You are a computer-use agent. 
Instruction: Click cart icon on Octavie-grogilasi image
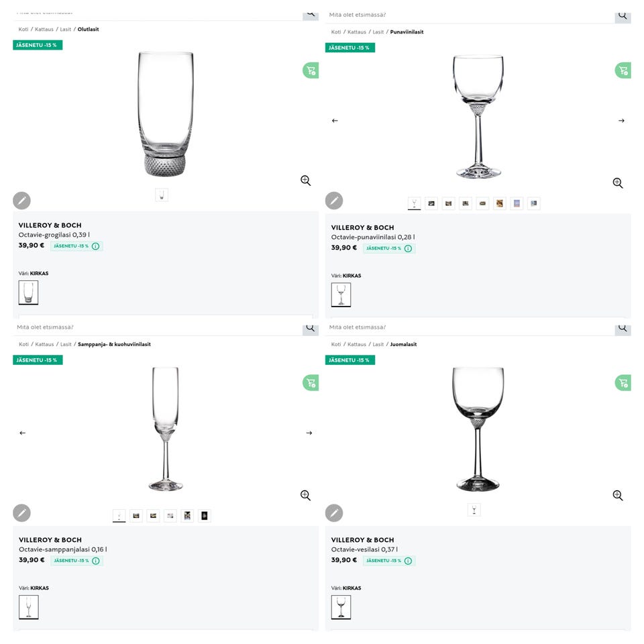click(310, 70)
